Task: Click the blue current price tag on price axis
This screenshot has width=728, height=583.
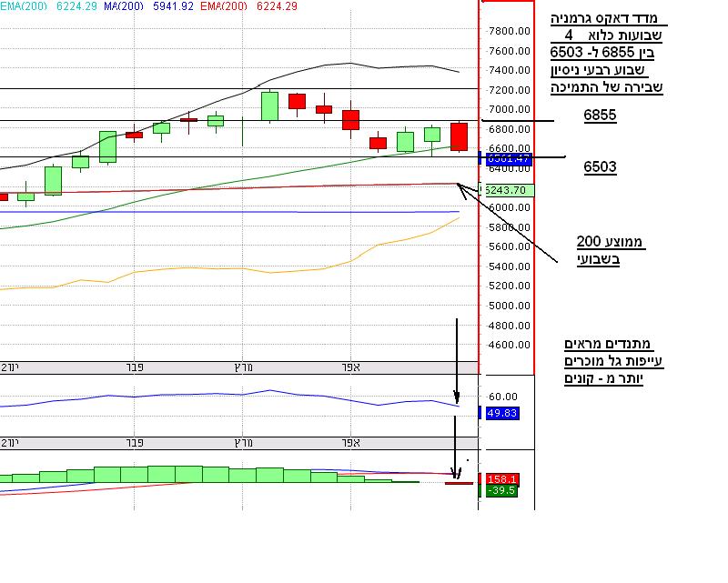Action: 508,159
